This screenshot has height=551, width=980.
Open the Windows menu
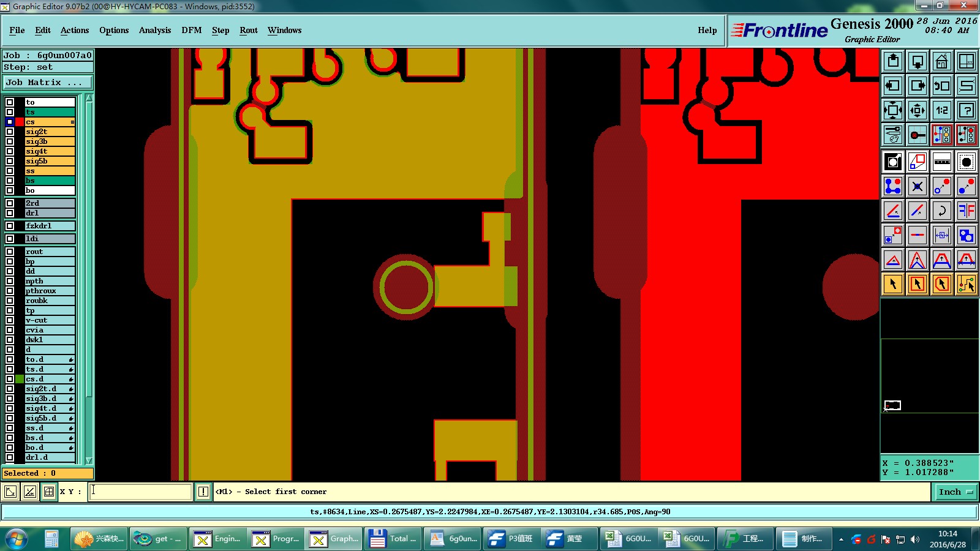point(285,30)
